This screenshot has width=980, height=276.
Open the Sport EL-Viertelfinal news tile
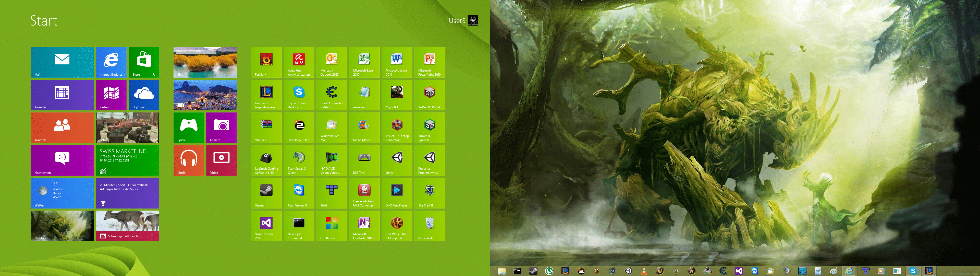(x=127, y=193)
